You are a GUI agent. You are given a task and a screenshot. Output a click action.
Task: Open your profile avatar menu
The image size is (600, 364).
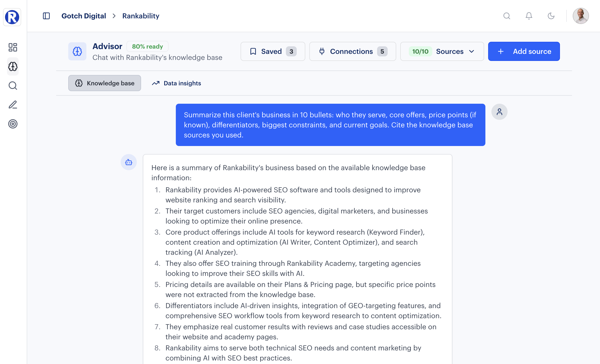pos(581,16)
